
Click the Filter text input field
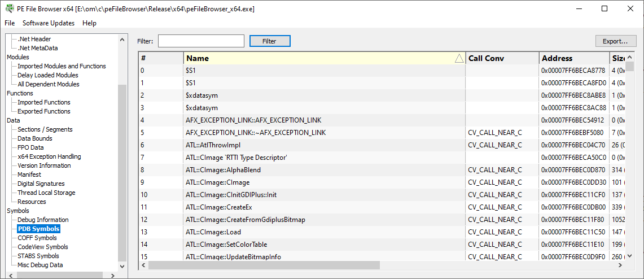click(x=201, y=41)
